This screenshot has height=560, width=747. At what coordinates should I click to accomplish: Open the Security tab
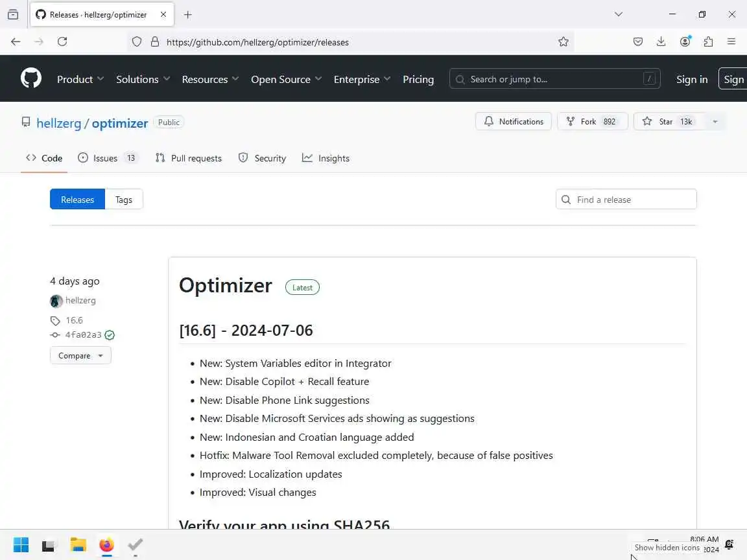pos(263,158)
